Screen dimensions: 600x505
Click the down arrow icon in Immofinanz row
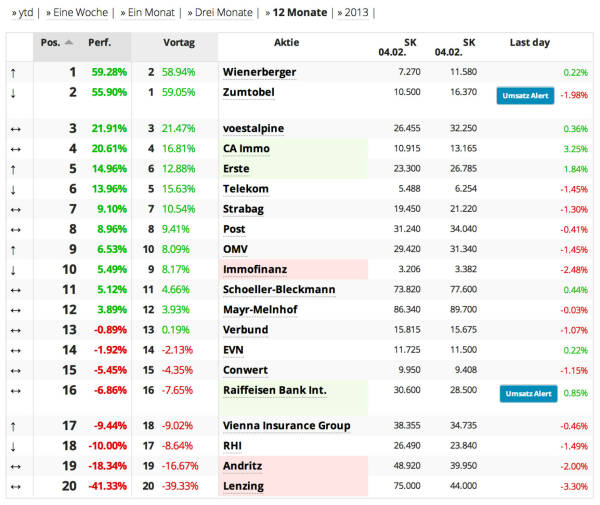click(x=12, y=269)
